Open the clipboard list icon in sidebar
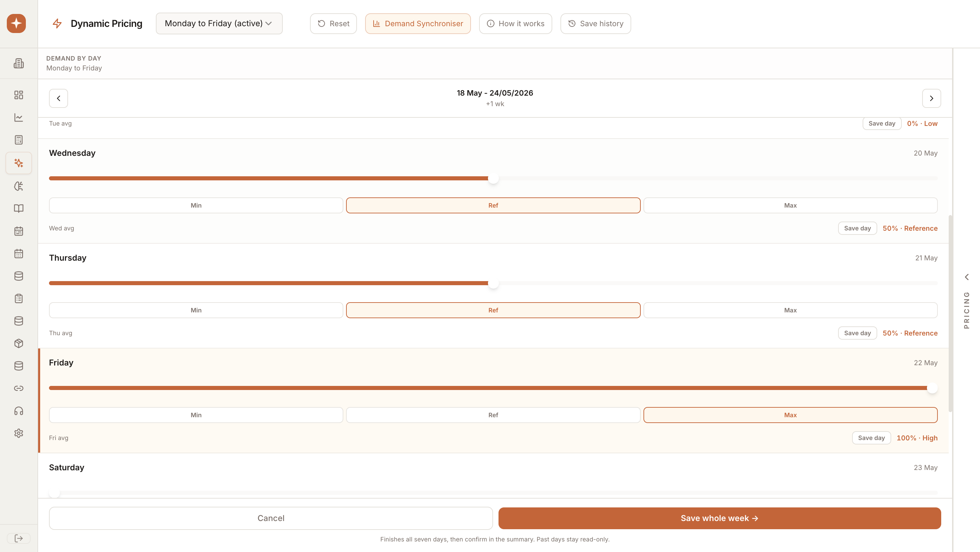The width and height of the screenshot is (980, 552). [x=19, y=299]
